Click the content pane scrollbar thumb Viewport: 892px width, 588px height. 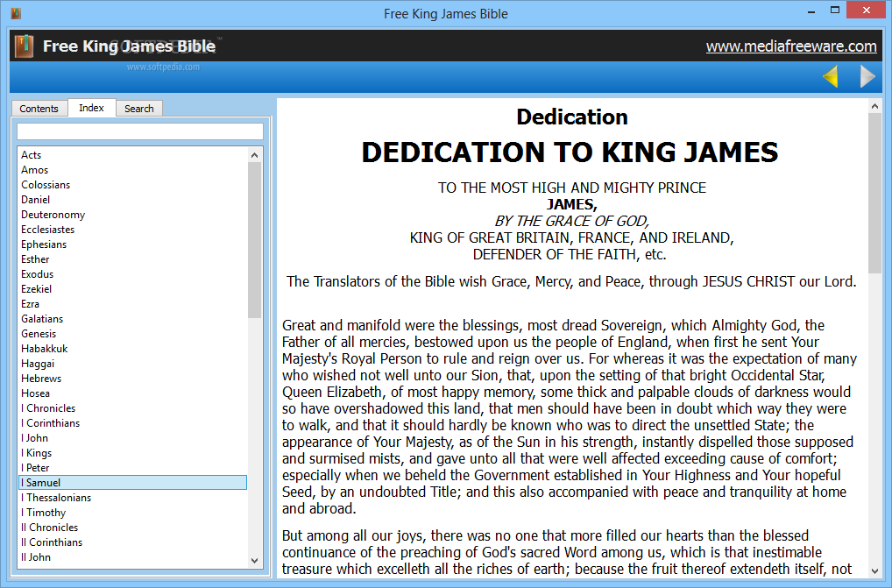(875, 194)
